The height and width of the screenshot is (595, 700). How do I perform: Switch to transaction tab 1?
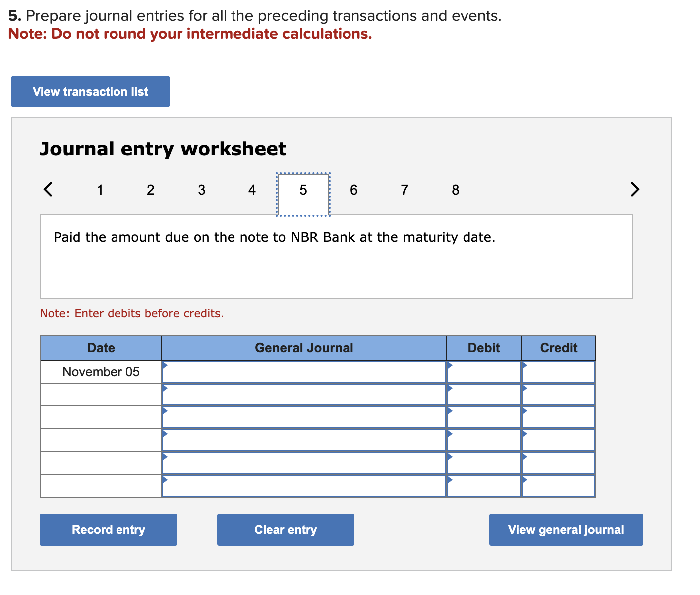pyautogui.click(x=100, y=190)
